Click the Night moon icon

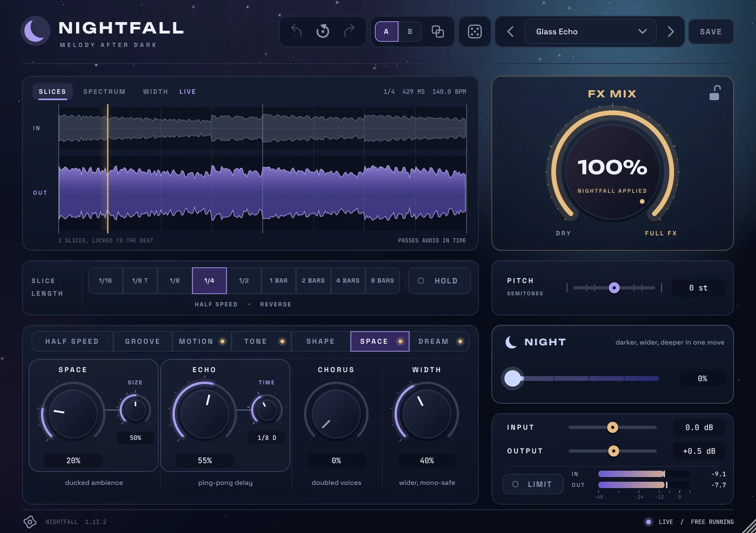click(511, 342)
